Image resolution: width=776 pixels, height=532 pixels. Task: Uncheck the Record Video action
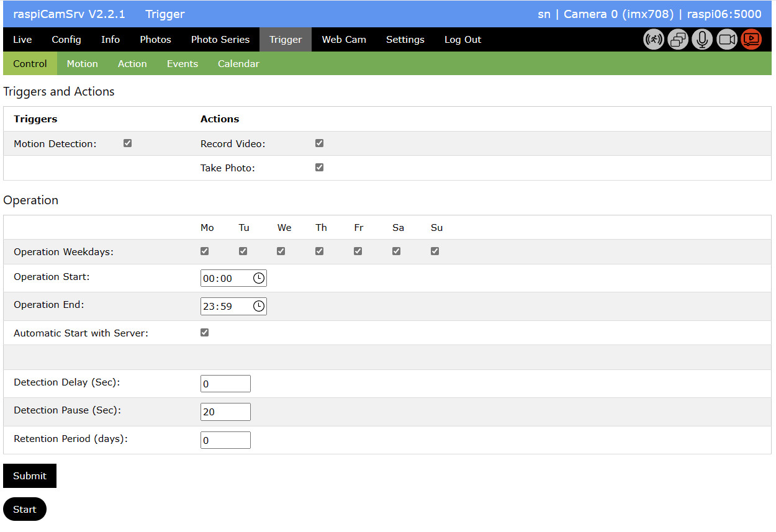(320, 143)
